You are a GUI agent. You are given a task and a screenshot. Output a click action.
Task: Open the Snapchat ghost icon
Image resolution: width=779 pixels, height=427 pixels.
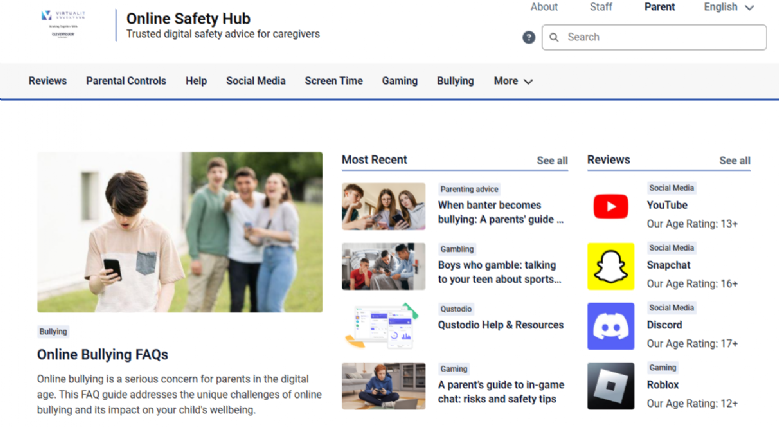click(x=610, y=267)
